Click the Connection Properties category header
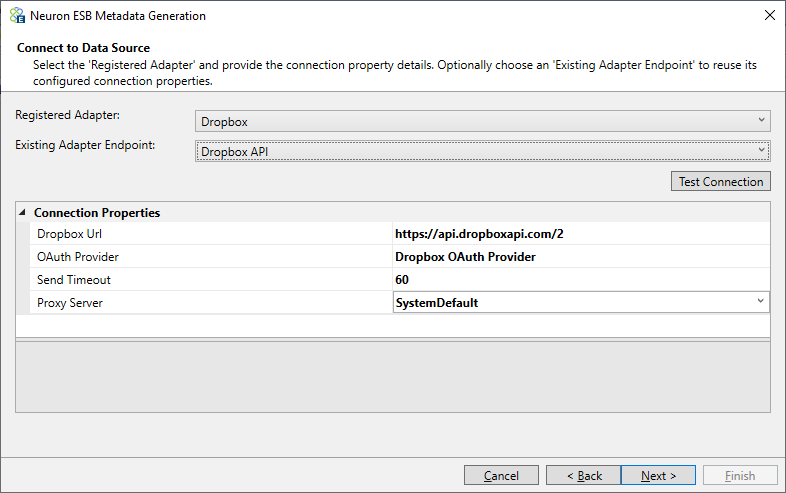This screenshot has height=493, width=786. 97,213
